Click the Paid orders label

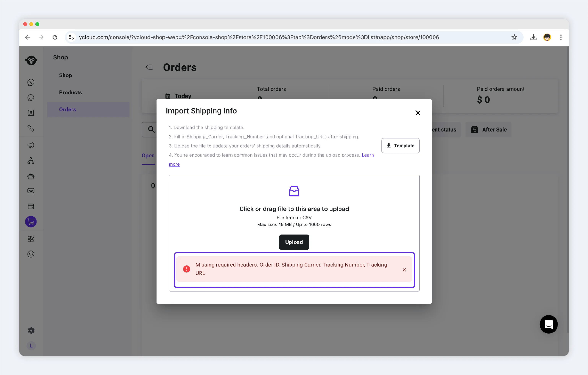(x=386, y=89)
